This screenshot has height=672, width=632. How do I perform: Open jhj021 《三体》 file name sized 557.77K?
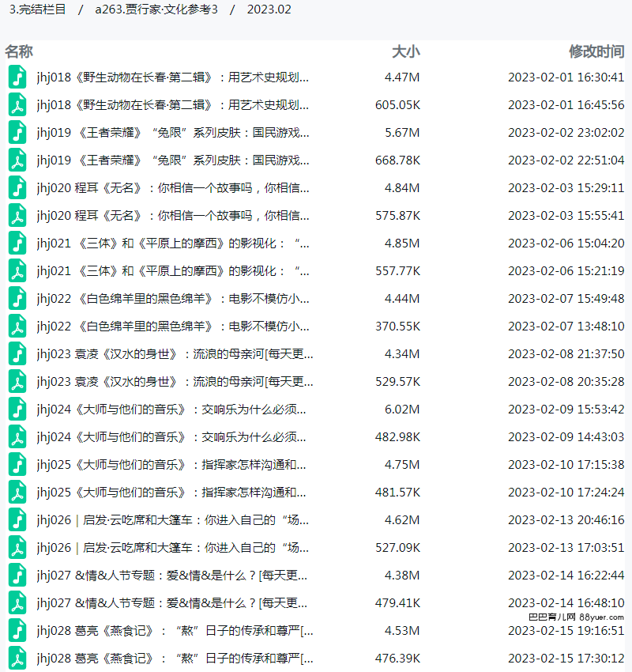tap(173, 271)
